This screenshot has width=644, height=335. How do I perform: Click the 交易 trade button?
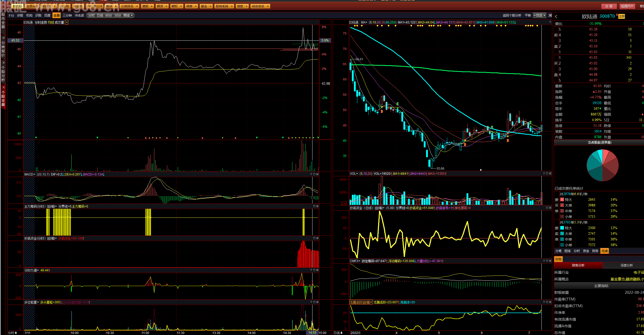pyautogui.click(x=609, y=6)
